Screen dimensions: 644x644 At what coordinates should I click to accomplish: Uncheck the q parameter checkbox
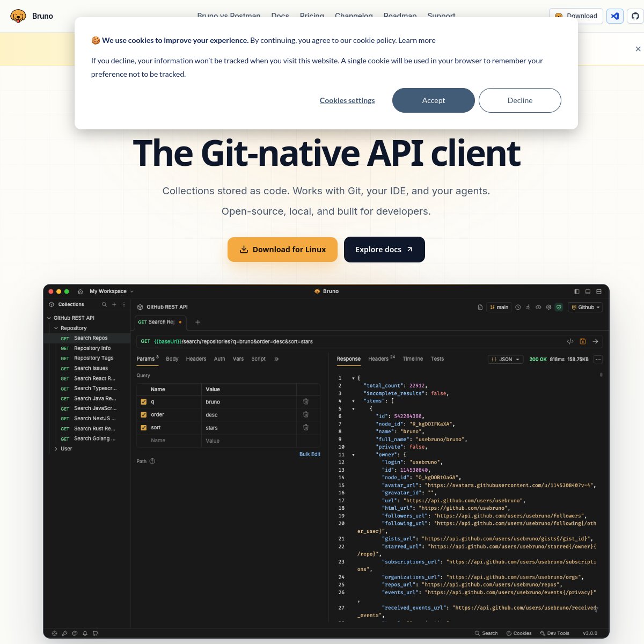143,402
